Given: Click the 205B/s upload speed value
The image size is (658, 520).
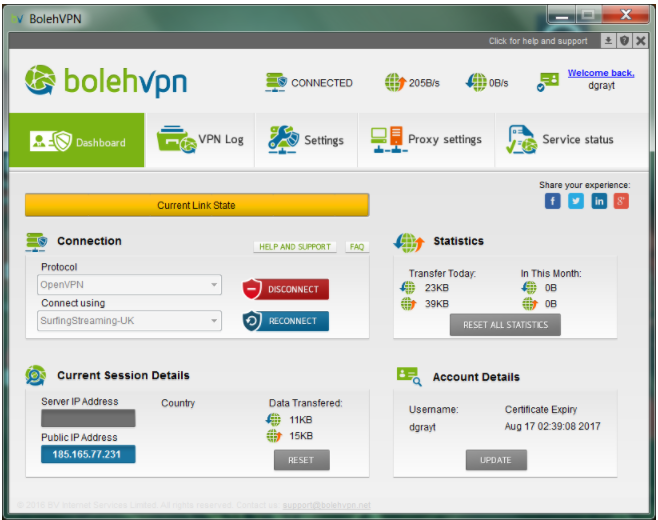Looking at the screenshot, I should 424,83.
